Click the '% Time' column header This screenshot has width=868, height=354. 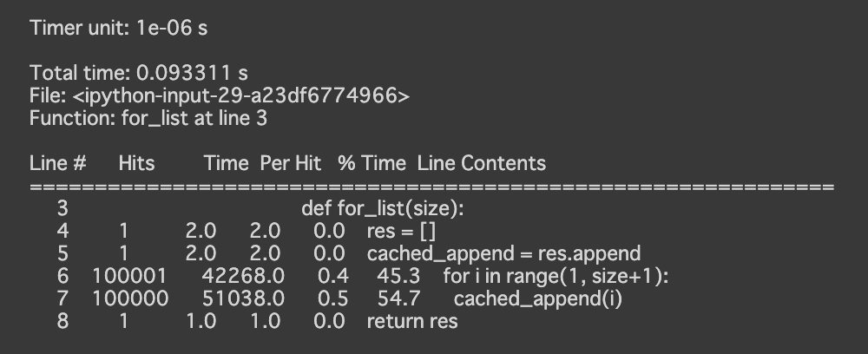click(372, 163)
